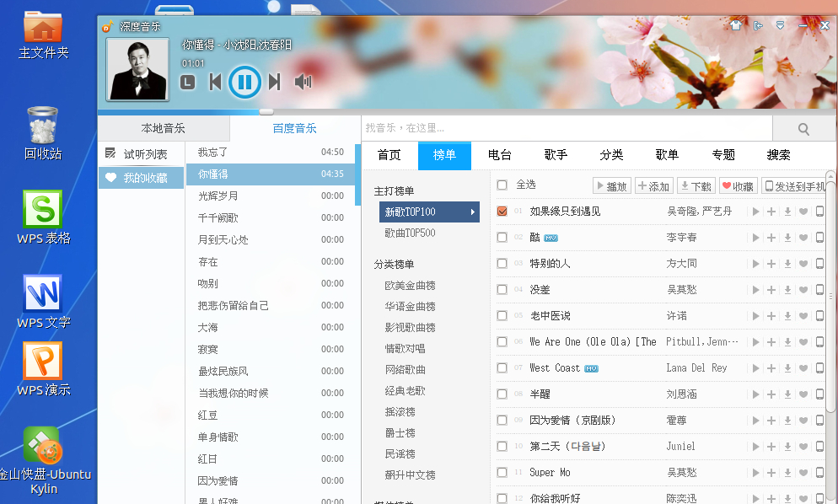Open the 歌单 tab
Image resolution: width=838 pixels, height=504 pixels.
click(667, 156)
